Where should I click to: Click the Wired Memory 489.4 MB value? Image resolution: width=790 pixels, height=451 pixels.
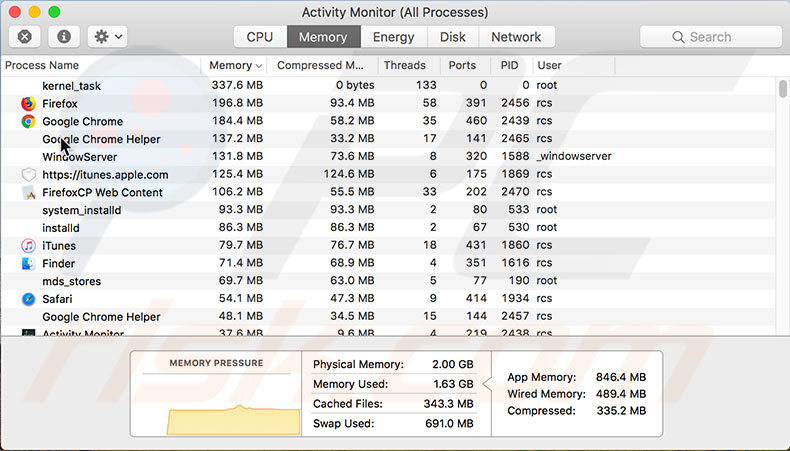621,394
